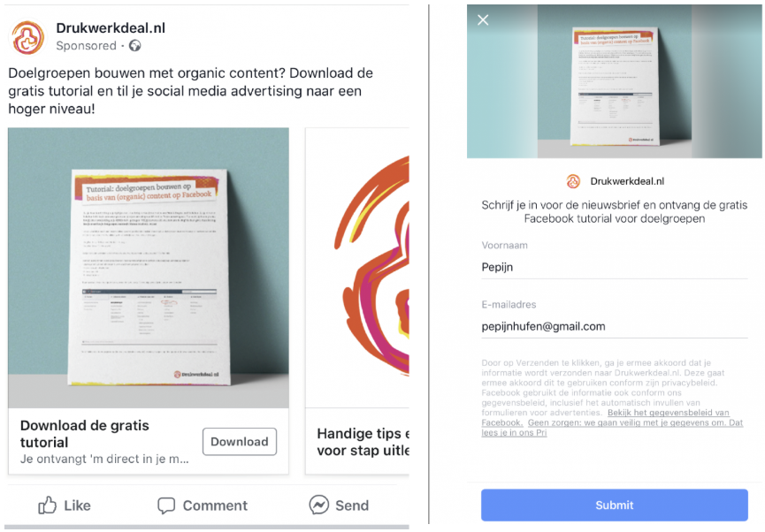Open the second carousel card with the orange logo
The image size is (765, 532).
coord(357,268)
